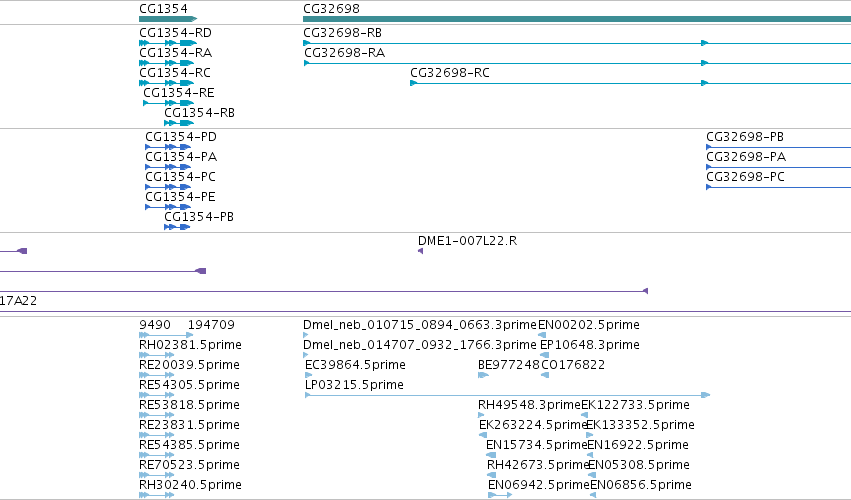Select transcript CG32698-RC label

450,73
